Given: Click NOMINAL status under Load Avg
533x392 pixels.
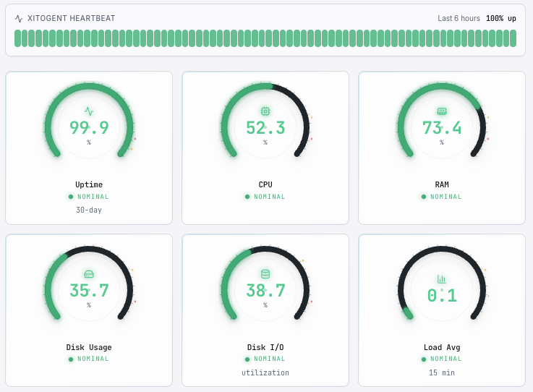Looking at the screenshot, I should 446,359.
